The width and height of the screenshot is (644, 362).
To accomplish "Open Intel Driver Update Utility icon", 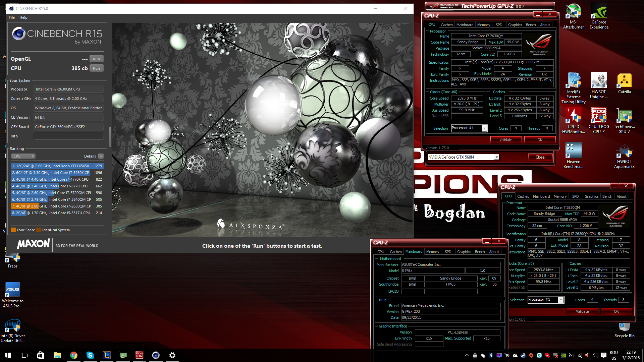I will click(12, 330).
